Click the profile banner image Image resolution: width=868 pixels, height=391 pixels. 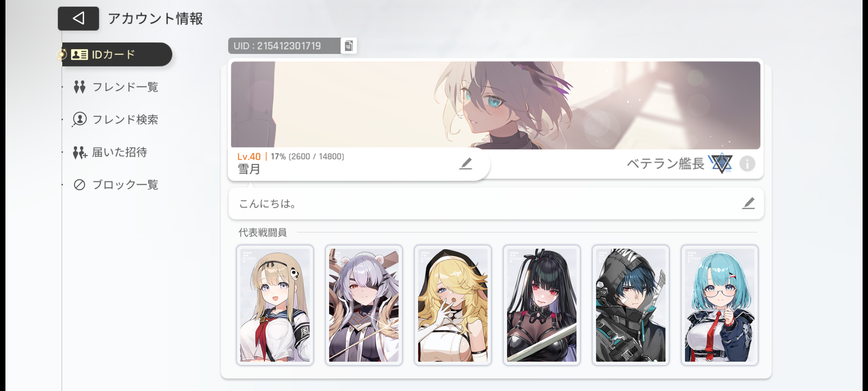pyautogui.click(x=495, y=105)
